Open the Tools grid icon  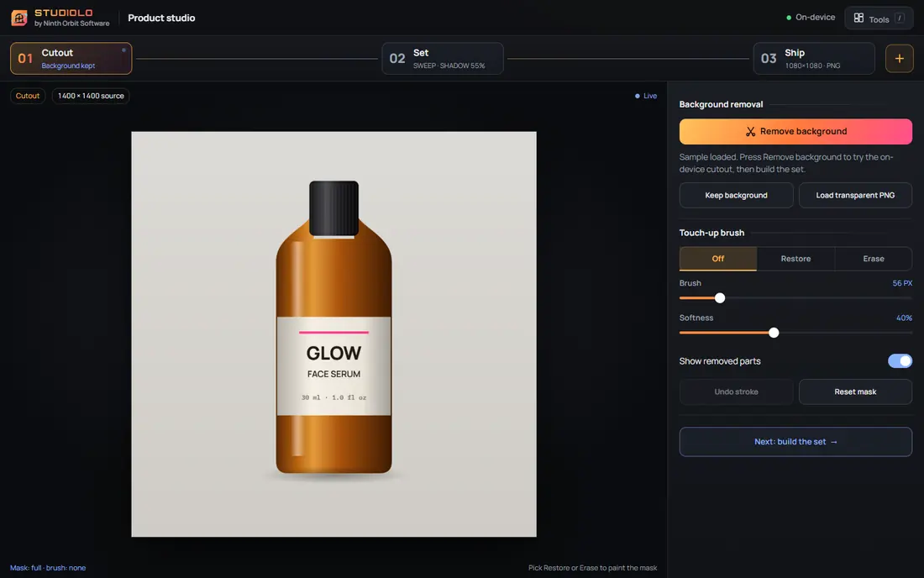858,18
